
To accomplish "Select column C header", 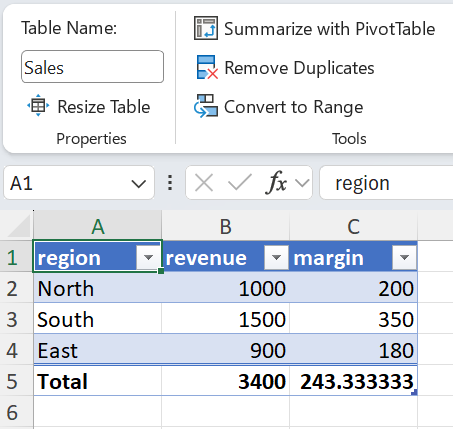I will tap(353, 226).
